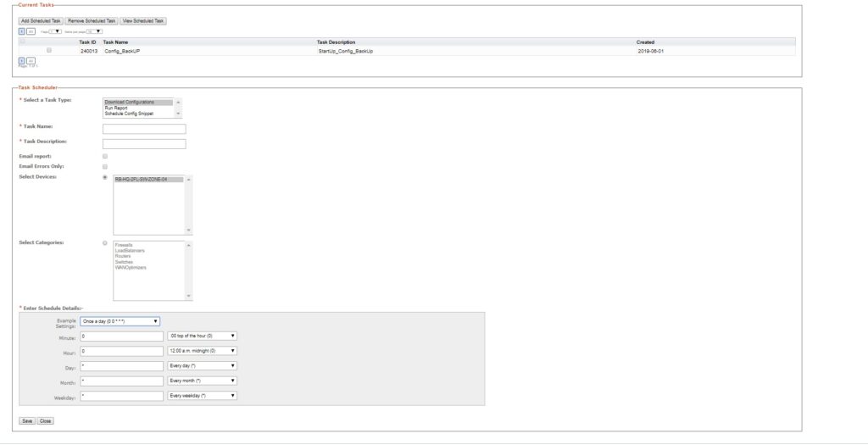Open the Every day dropdown
Viewport: 868px width, 445px height.
(x=202, y=366)
